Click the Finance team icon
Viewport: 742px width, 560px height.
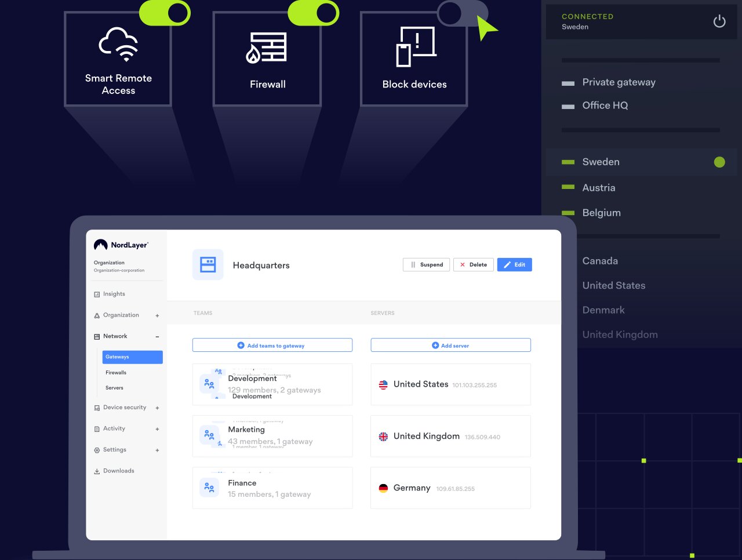[209, 488]
